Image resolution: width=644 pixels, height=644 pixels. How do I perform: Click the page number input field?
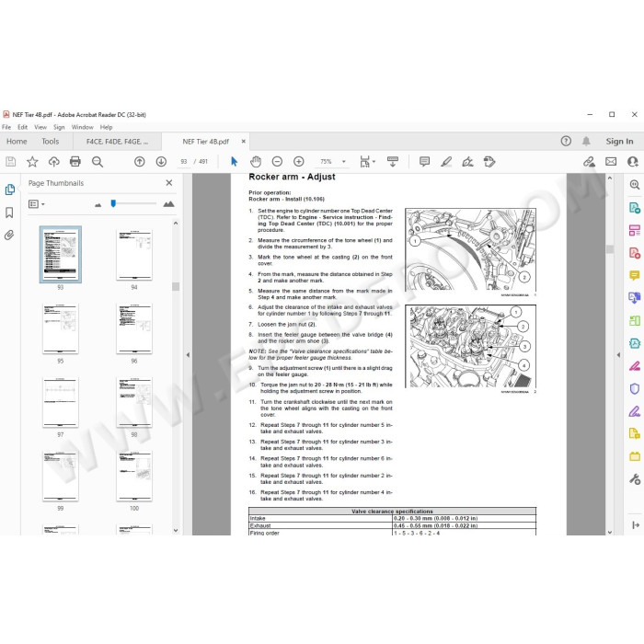pos(184,162)
